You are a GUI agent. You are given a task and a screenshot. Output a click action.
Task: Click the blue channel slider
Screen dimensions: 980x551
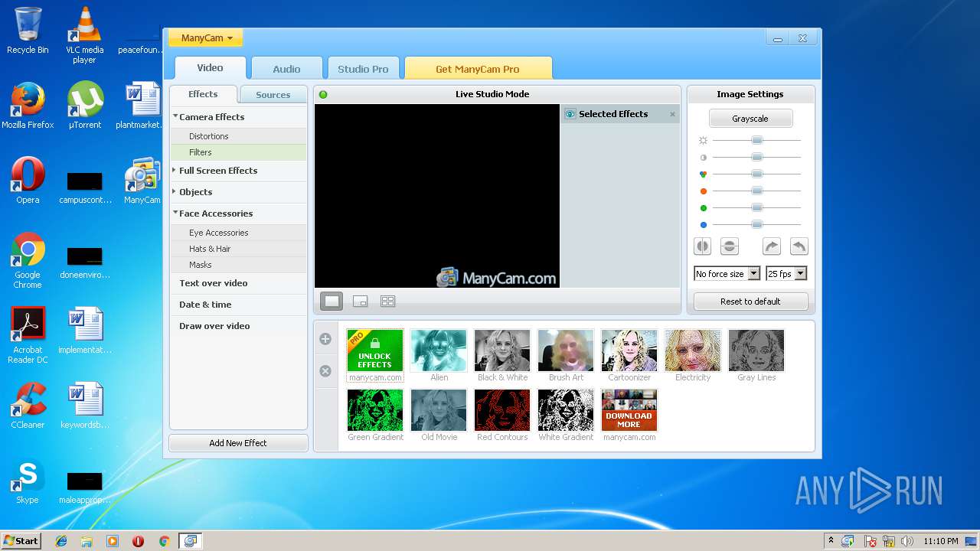[x=756, y=224]
